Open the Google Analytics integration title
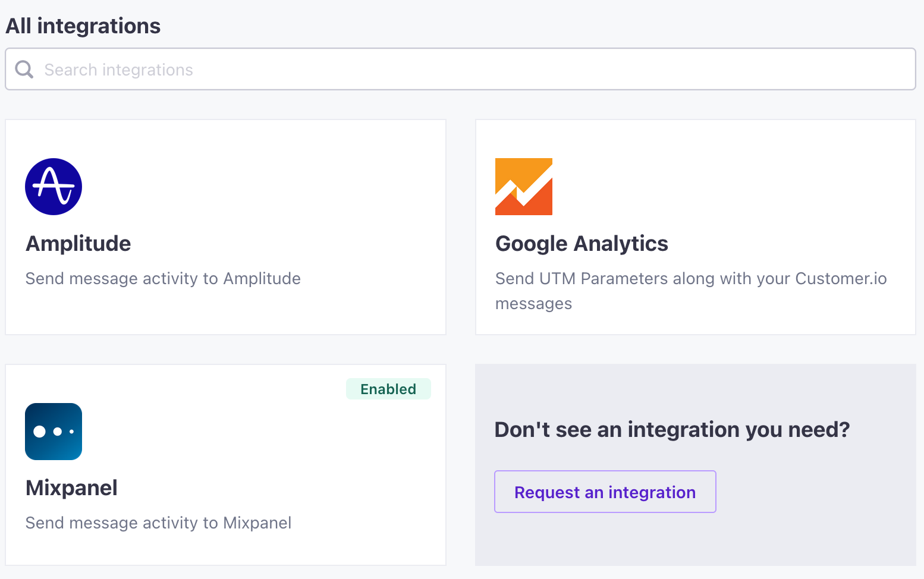Image resolution: width=924 pixels, height=579 pixels. tap(582, 244)
